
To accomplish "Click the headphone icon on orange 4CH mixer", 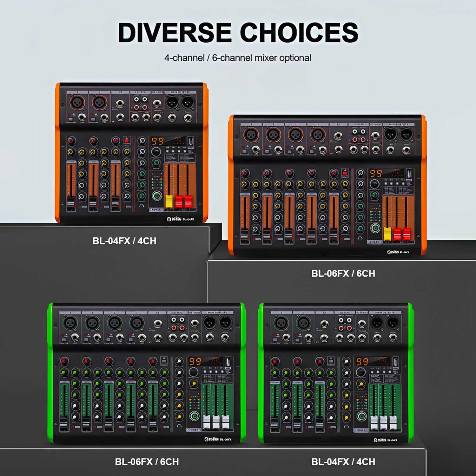I will tap(142, 206).
